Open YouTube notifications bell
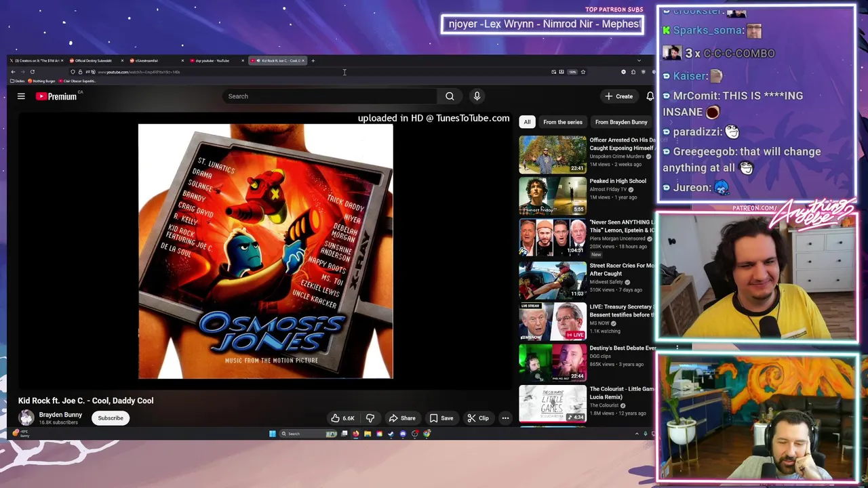 (650, 96)
